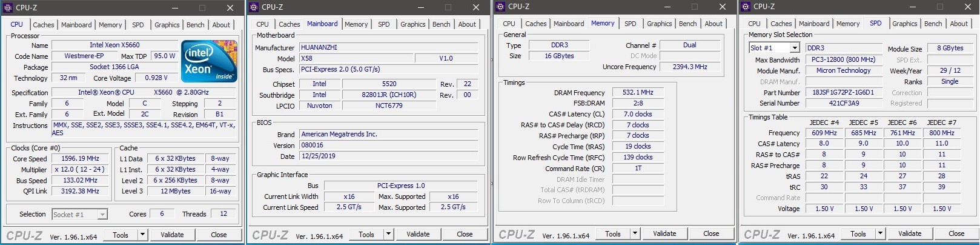Click the HUANANZHI manufacturer field
Screen dimensions: 980x245
click(x=388, y=47)
